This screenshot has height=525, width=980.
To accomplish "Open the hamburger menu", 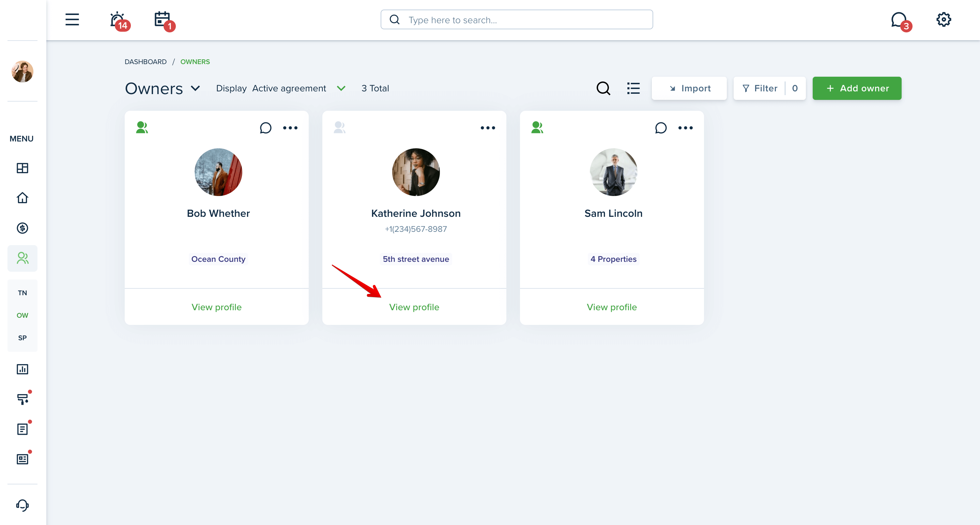I will [x=72, y=19].
